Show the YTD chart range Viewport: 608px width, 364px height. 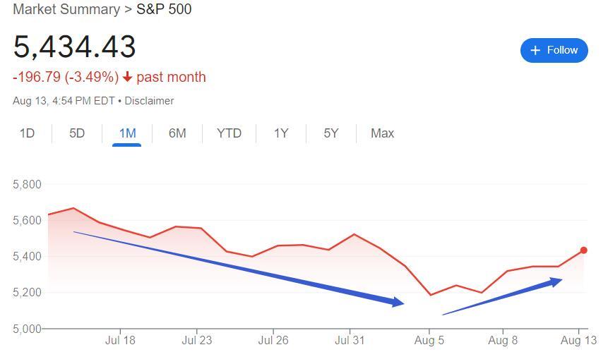[x=229, y=133]
